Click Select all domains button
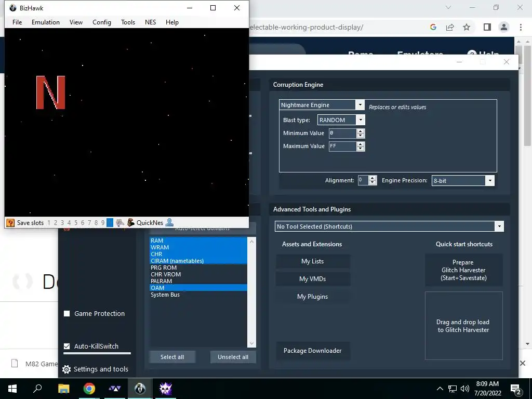Image resolution: width=532 pixels, height=399 pixels. point(172,357)
